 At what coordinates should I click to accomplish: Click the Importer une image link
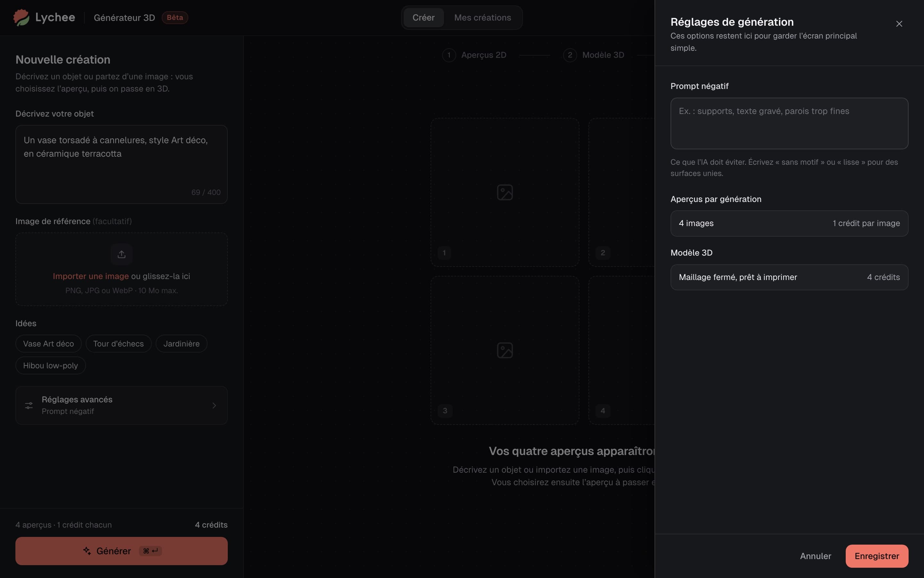(91, 276)
